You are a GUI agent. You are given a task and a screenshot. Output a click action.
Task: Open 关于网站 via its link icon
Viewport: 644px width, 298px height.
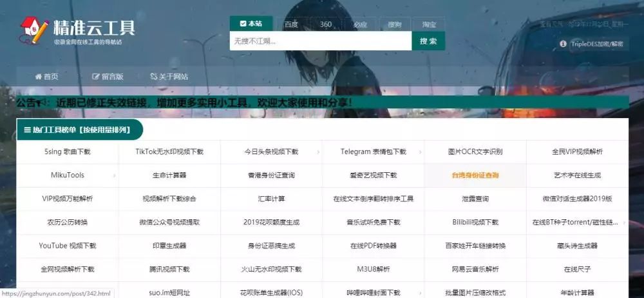(x=154, y=77)
